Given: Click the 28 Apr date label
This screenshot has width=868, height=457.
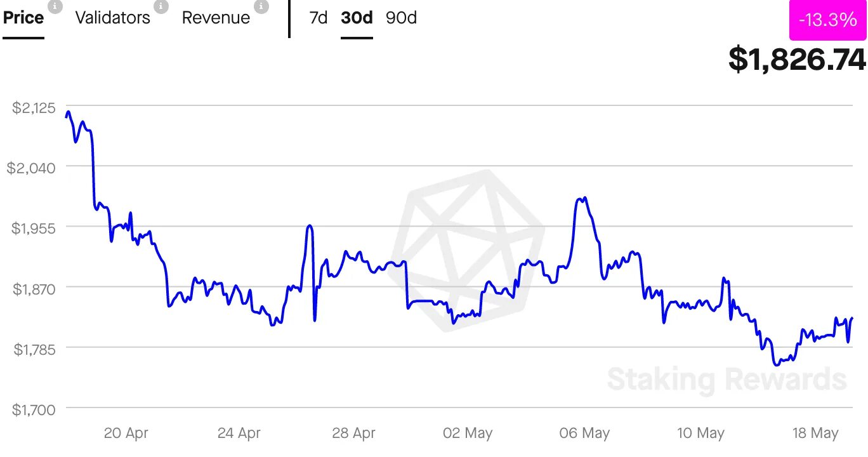Looking at the screenshot, I should point(353,434).
